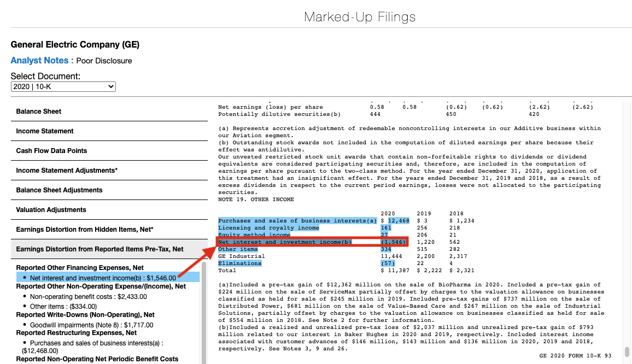Click the 515 Other items value for 2019
The image size is (632, 364).
point(422,249)
